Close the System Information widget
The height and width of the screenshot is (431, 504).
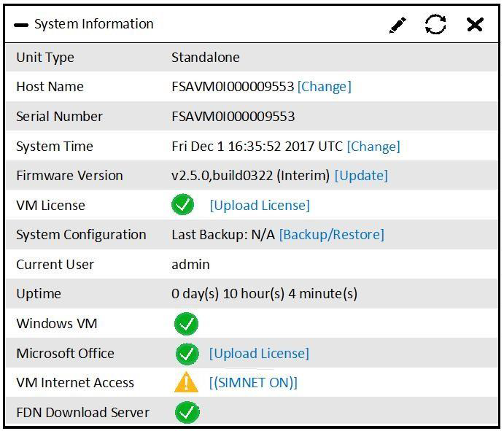tap(475, 25)
